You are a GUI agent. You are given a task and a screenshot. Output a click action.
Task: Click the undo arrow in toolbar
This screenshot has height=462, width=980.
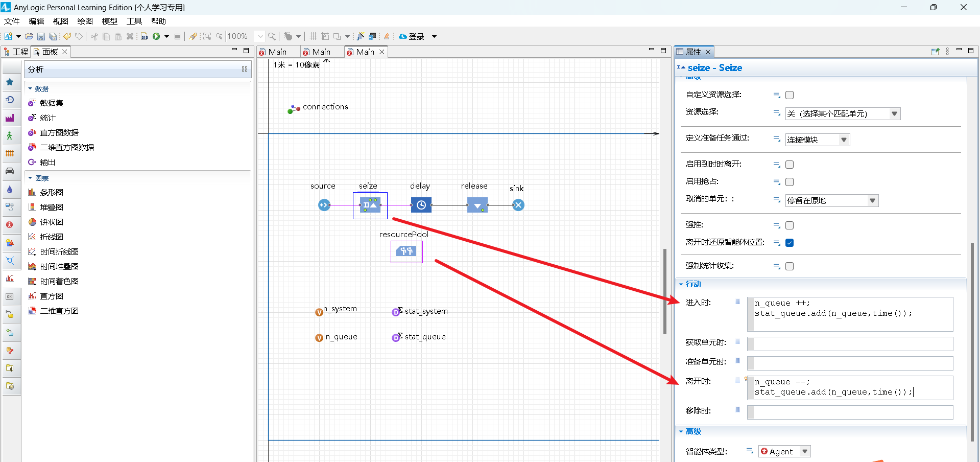67,36
